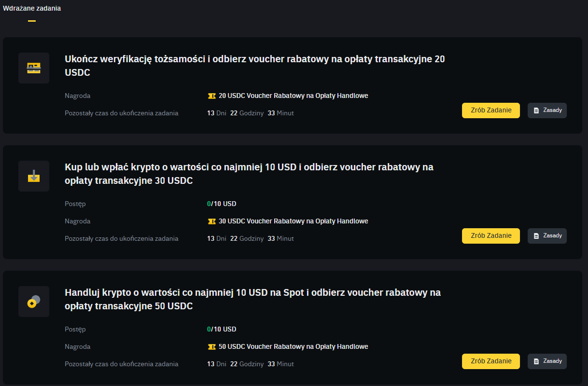Click the Nagroda label in deposit task
This screenshot has width=588, height=386.
(77, 221)
